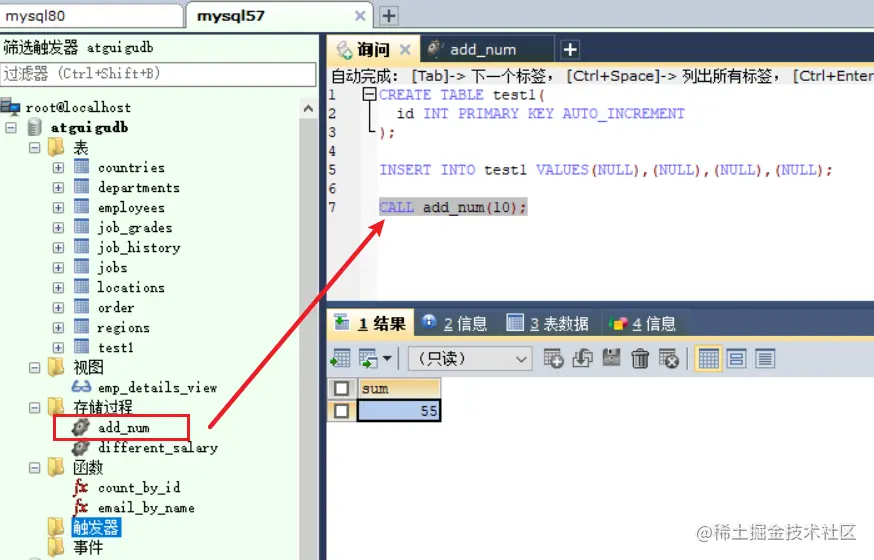Select the departments table icon

coord(82,187)
